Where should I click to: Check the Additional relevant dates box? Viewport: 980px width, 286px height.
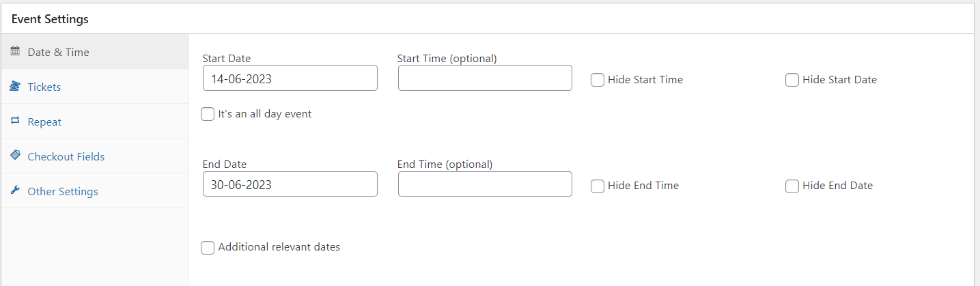[208, 248]
